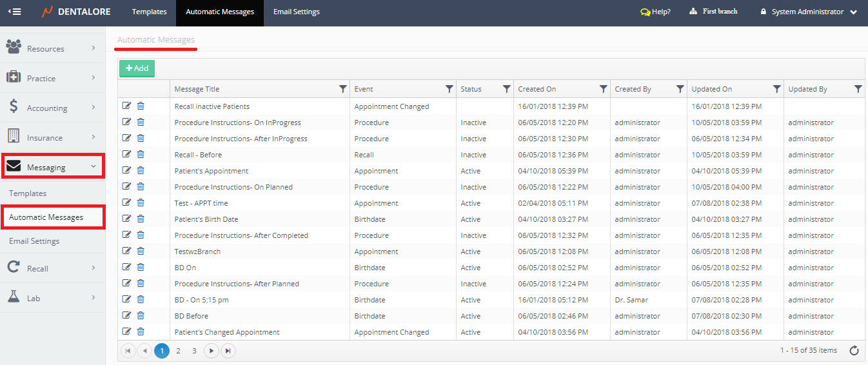
Task: Click trash icon for BD Before row
Action: (141, 315)
